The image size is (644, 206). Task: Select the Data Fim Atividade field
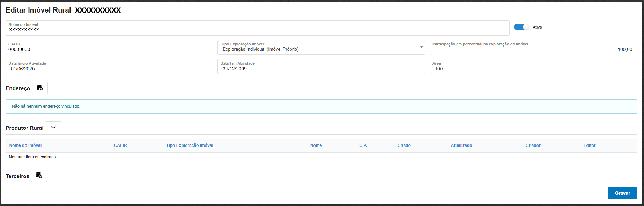click(321, 69)
